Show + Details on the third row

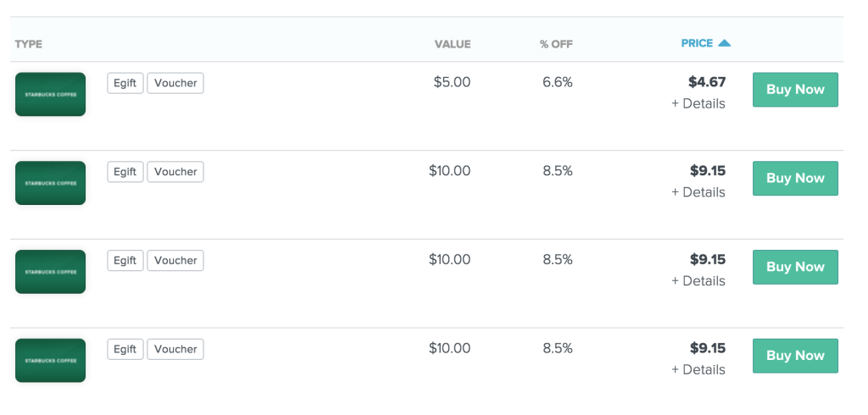[698, 280]
